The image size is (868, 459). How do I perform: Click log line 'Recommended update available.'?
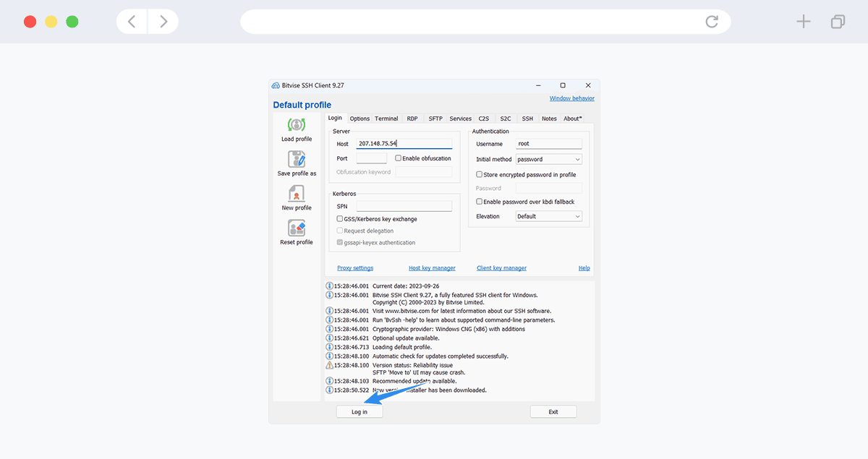414,381
